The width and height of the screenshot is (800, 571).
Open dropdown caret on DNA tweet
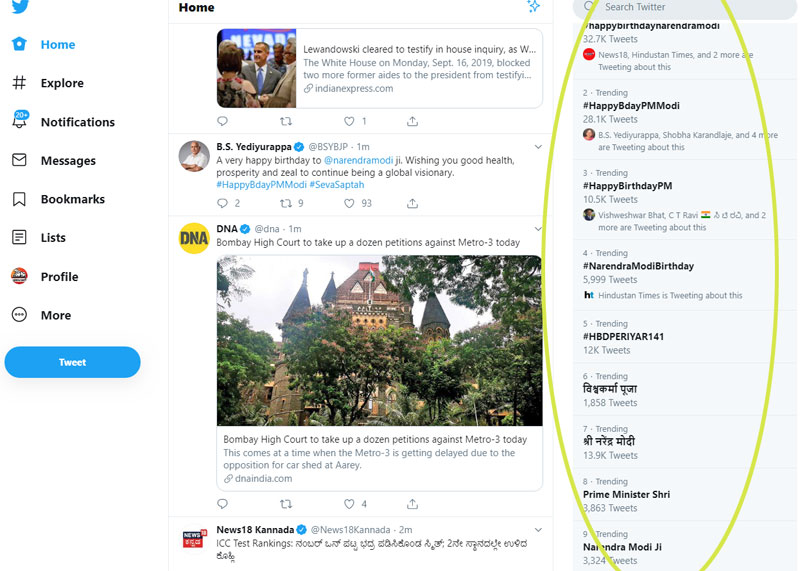coord(538,229)
